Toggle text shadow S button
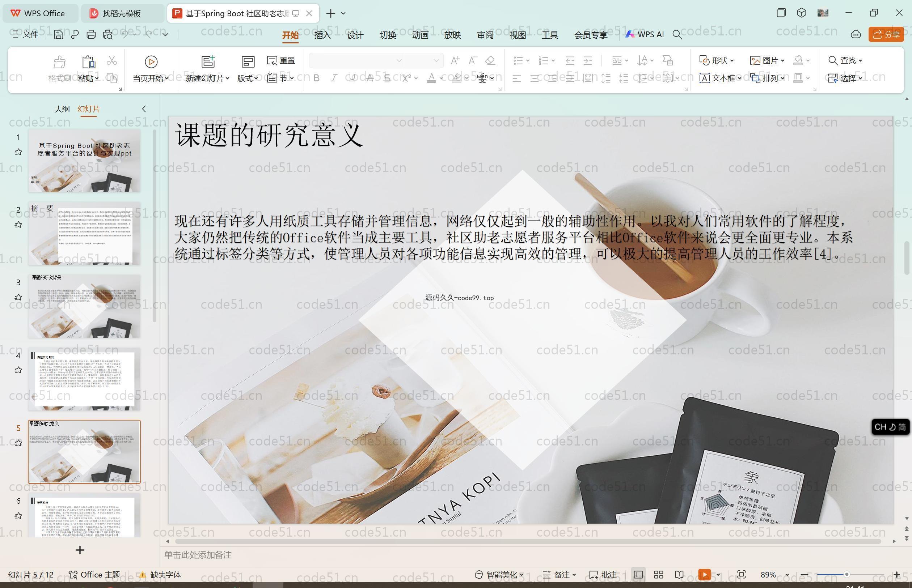The width and height of the screenshot is (912, 588). pos(387,78)
